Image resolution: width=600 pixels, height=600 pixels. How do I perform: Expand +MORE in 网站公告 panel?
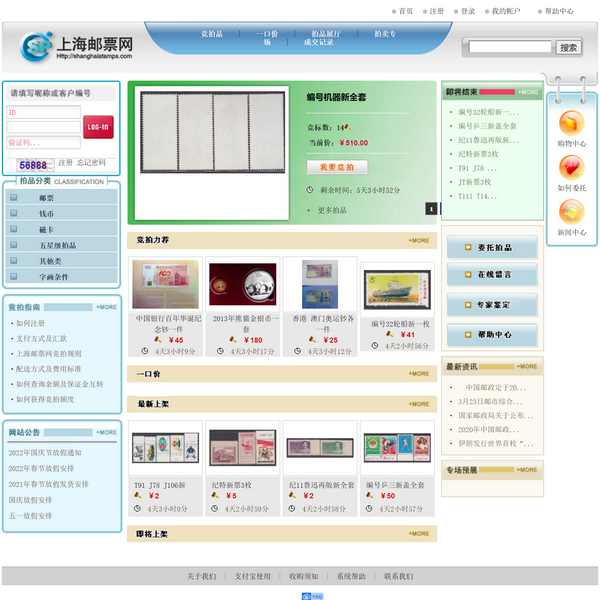(105, 433)
